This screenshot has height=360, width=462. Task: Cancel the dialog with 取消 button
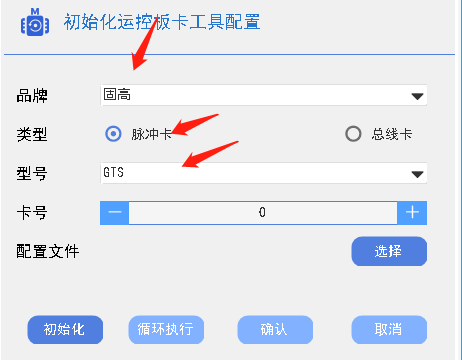pyautogui.click(x=389, y=330)
